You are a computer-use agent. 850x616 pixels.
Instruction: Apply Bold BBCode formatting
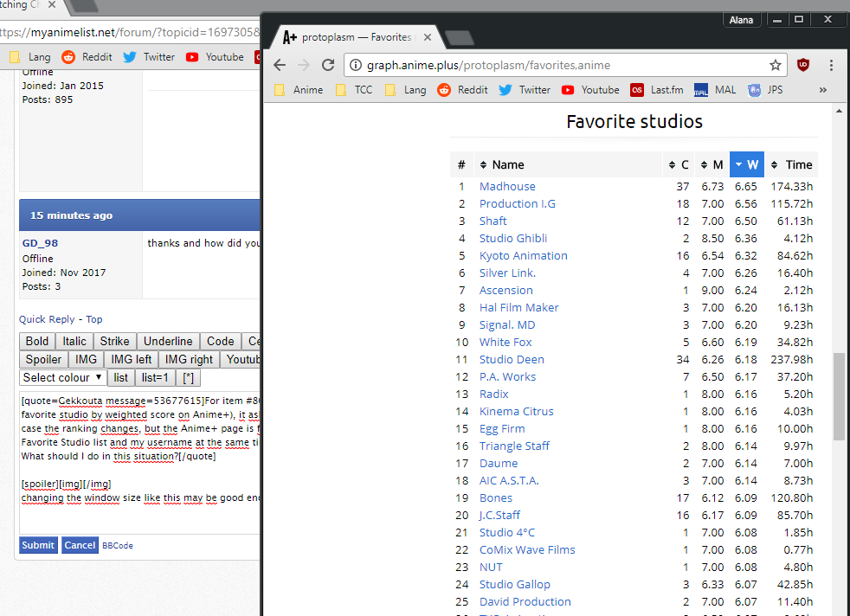[37, 341]
